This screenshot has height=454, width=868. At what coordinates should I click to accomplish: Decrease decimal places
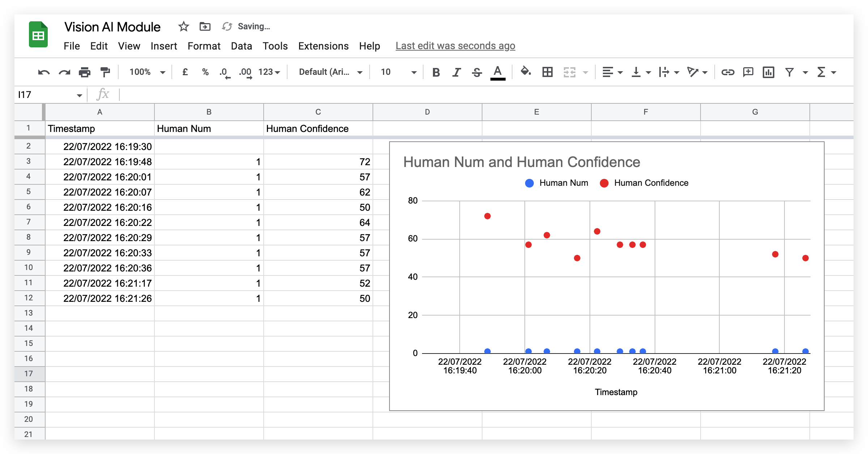pos(225,73)
